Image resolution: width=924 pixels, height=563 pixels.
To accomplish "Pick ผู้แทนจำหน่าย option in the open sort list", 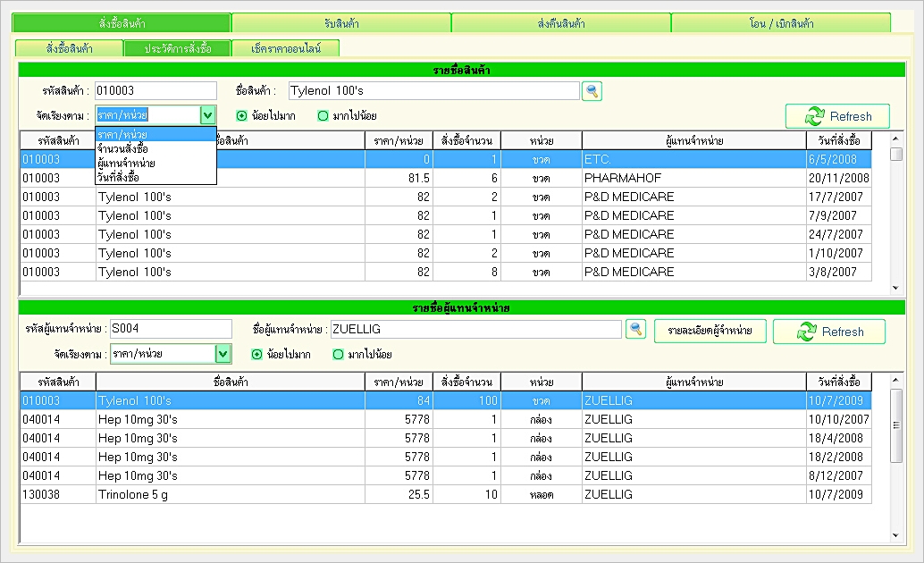I will click(155, 163).
